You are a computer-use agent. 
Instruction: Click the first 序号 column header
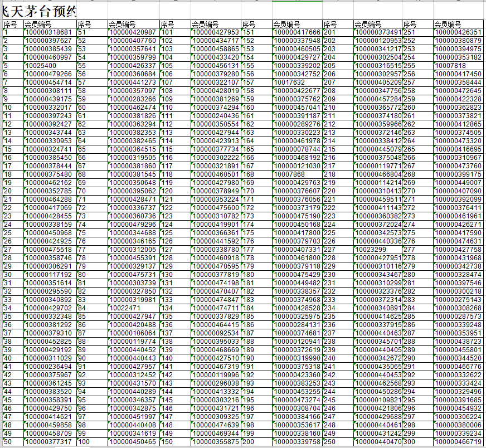[13, 25]
